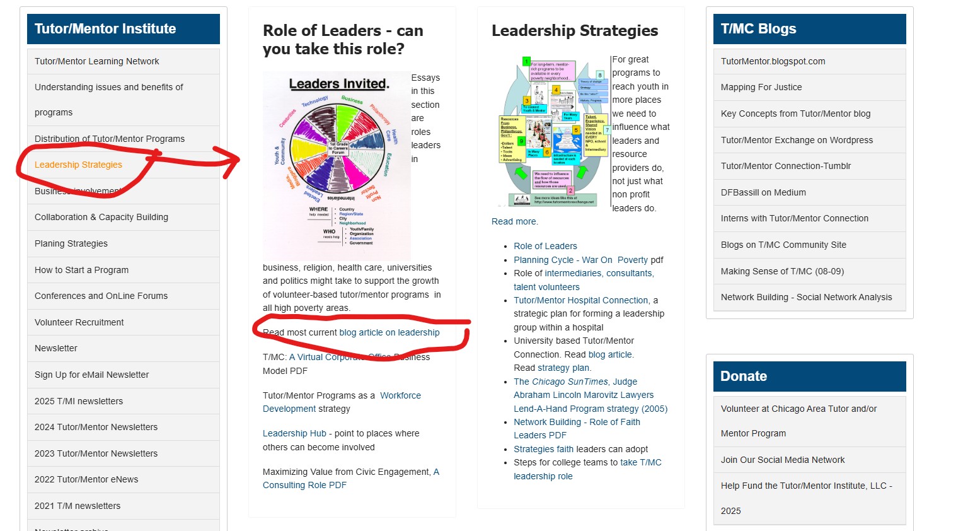The height and width of the screenshot is (531, 980).
Task: Go to Collaboration & Capacity Building
Action: (101, 217)
